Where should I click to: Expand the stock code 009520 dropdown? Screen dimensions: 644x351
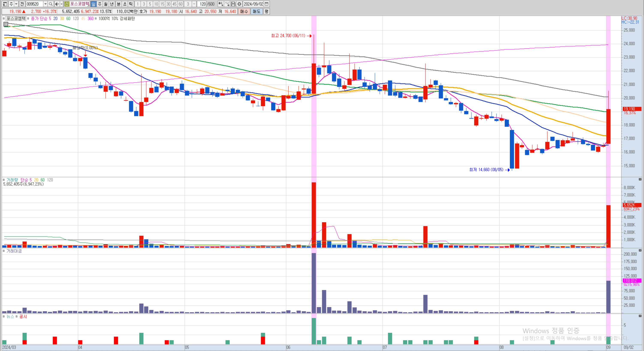point(45,4)
